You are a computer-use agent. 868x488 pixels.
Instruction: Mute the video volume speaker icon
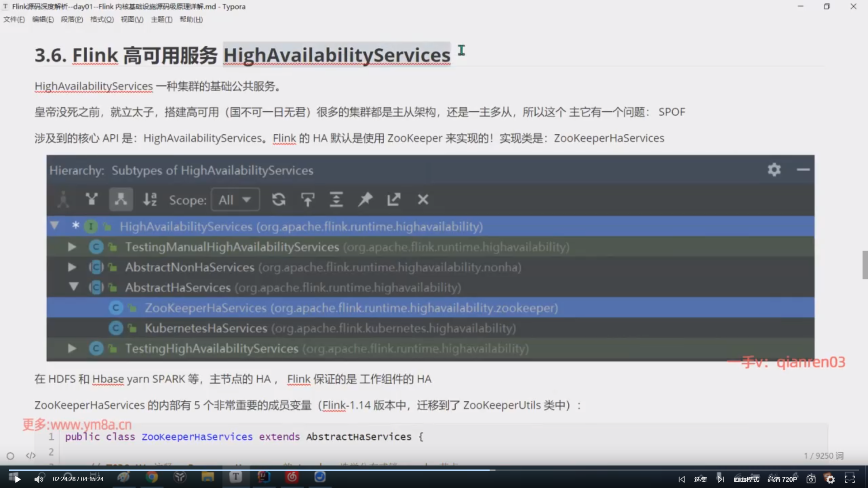[39, 479]
